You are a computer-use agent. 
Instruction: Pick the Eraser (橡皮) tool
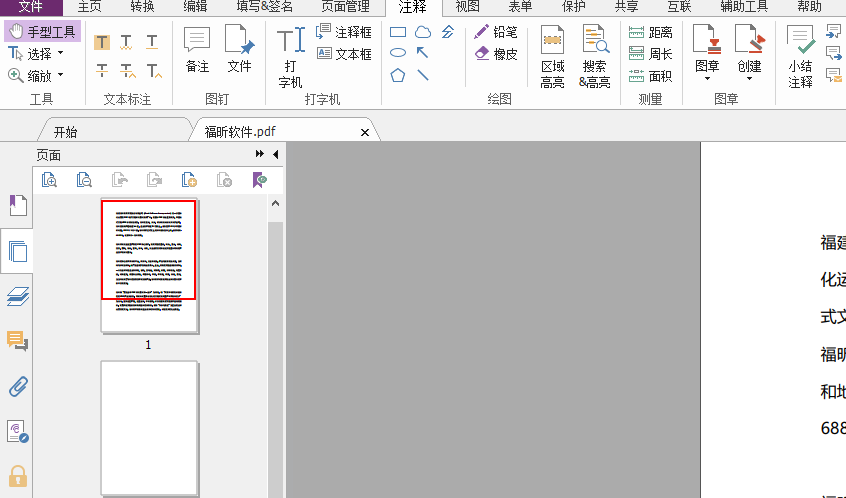[495, 54]
